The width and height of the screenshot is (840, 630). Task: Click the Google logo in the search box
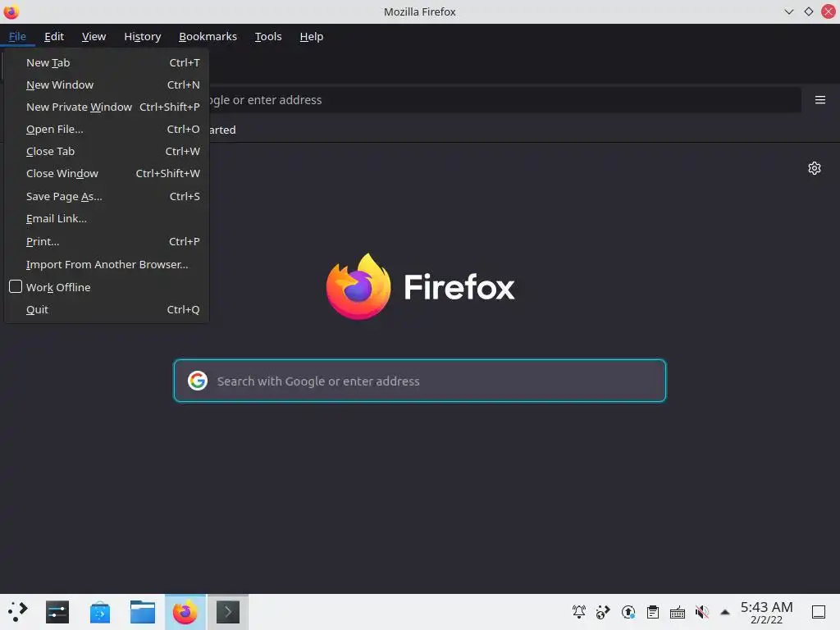click(198, 381)
